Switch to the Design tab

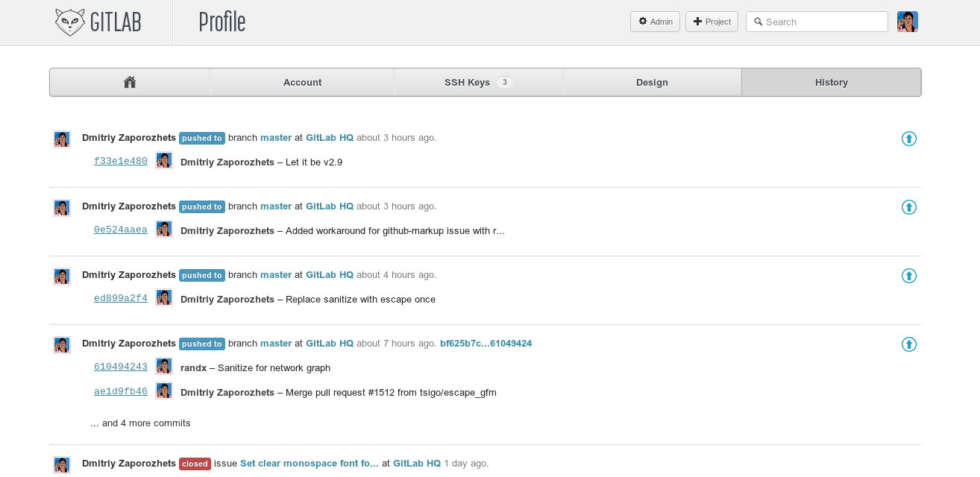point(652,82)
